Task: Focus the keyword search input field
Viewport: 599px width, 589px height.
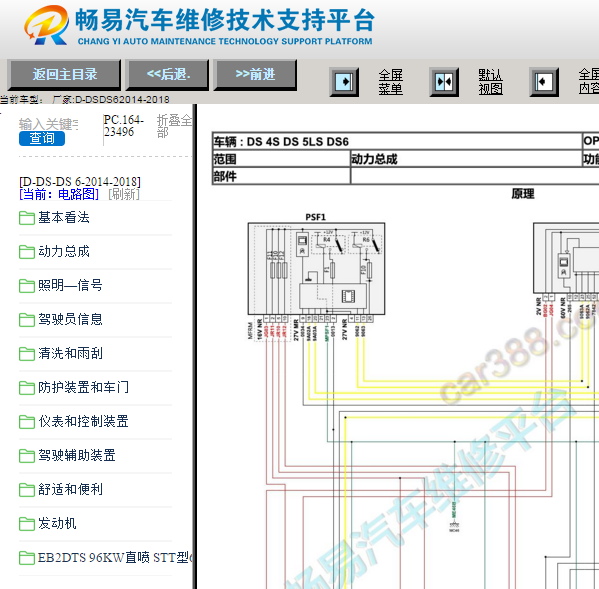Action: coord(49,124)
